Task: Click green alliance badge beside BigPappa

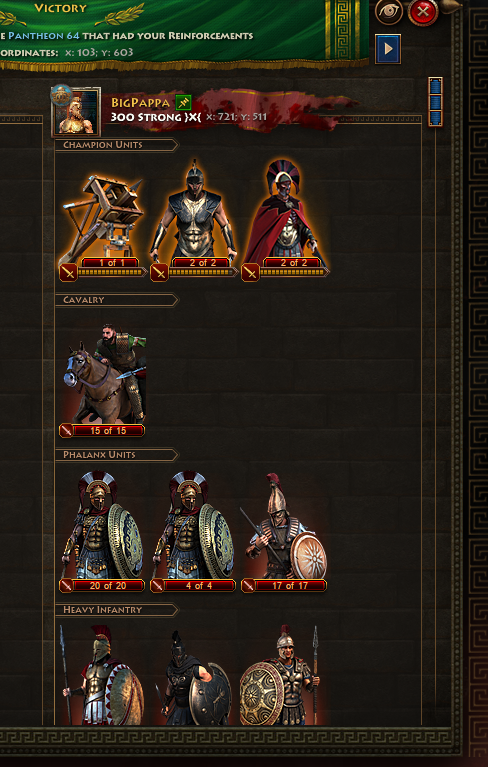Action: [x=183, y=102]
